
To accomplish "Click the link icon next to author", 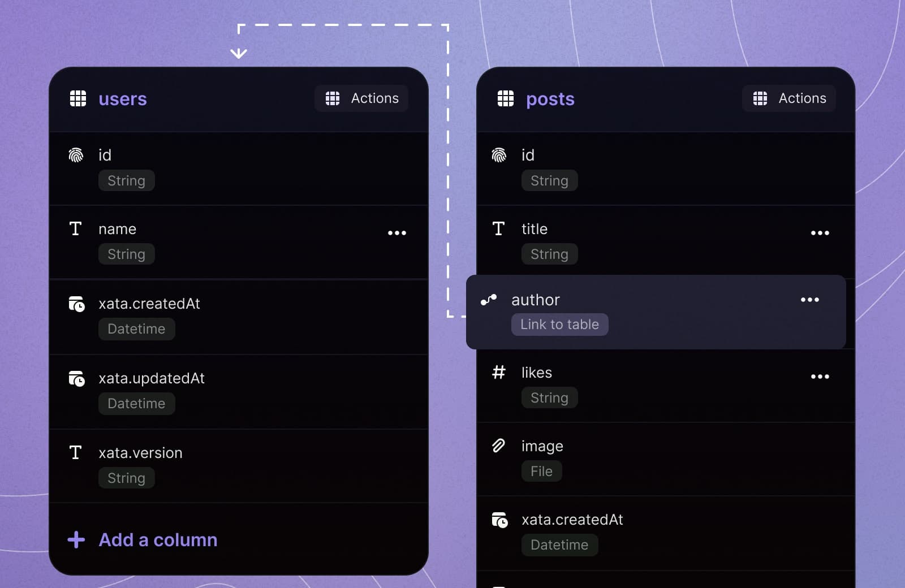I will coord(489,300).
